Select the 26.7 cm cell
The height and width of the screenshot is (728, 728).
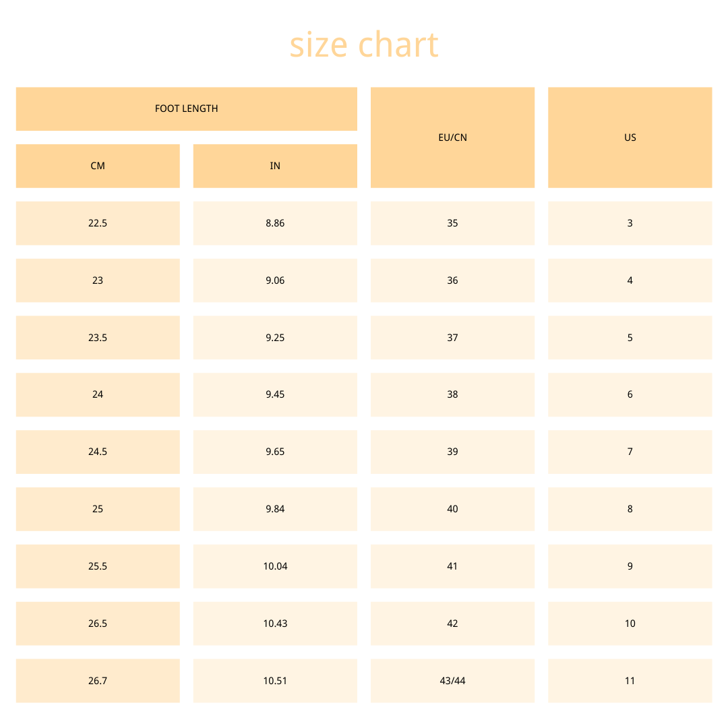point(98,681)
